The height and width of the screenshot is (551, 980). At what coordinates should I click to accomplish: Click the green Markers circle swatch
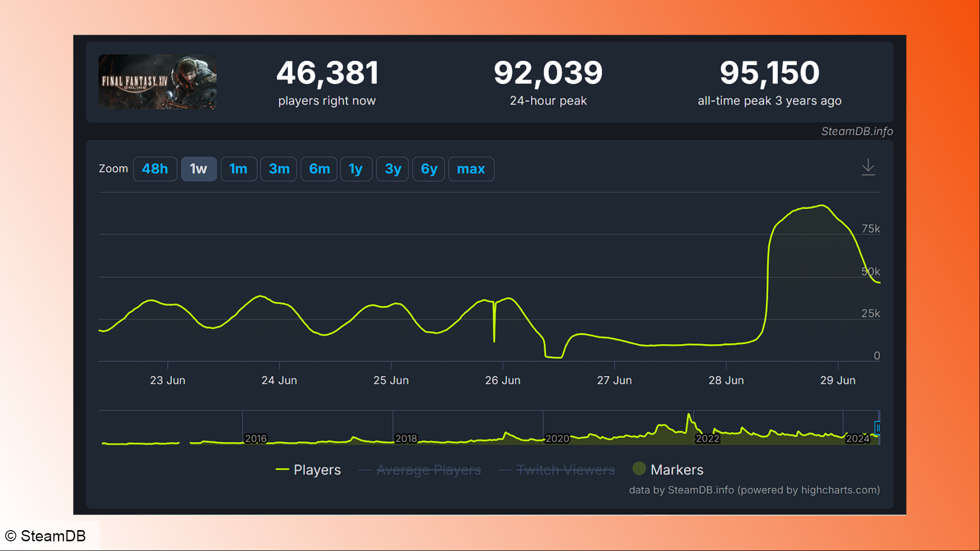click(639, 468)
